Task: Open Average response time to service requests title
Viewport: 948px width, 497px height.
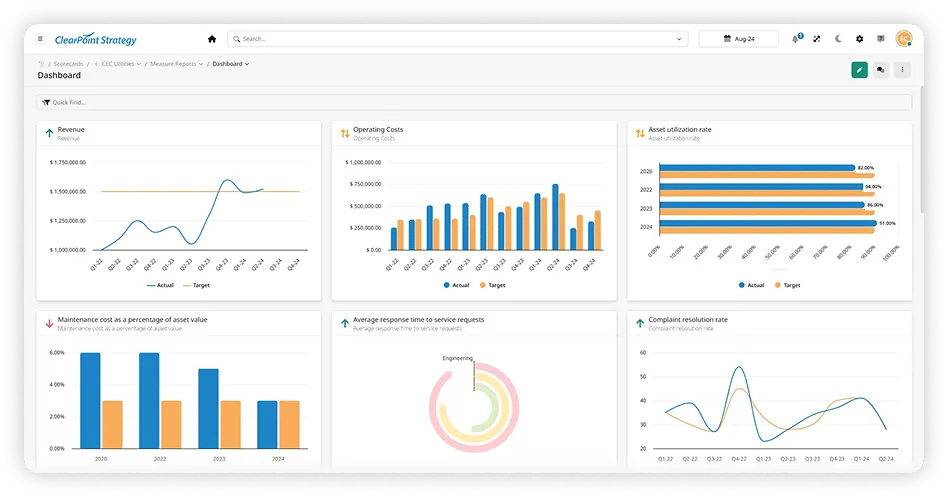Action: 418,320
